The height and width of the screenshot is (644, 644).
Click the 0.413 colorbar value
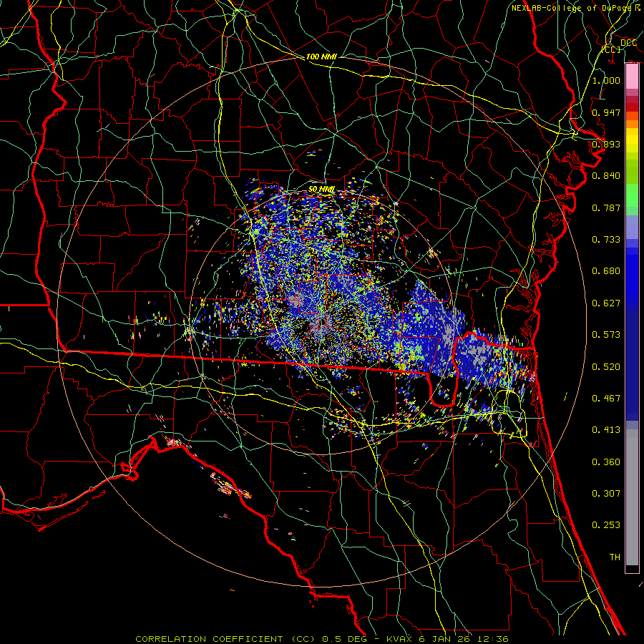click(606, 430)
